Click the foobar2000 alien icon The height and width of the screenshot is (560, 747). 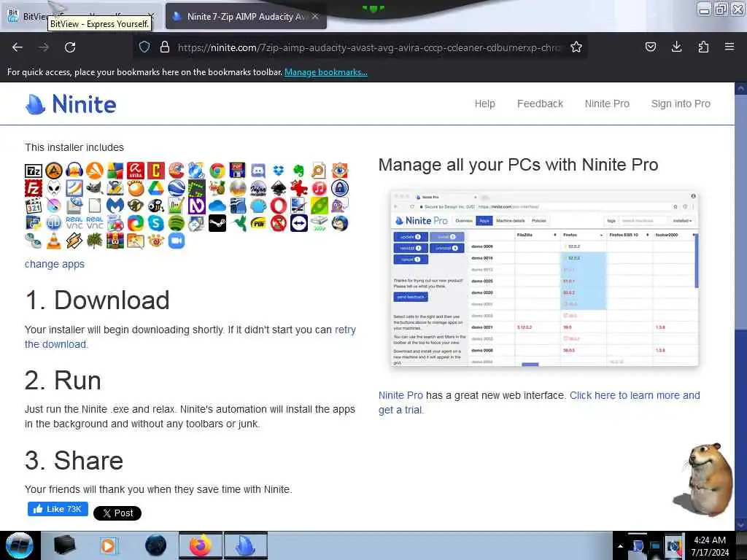(54, 188)
